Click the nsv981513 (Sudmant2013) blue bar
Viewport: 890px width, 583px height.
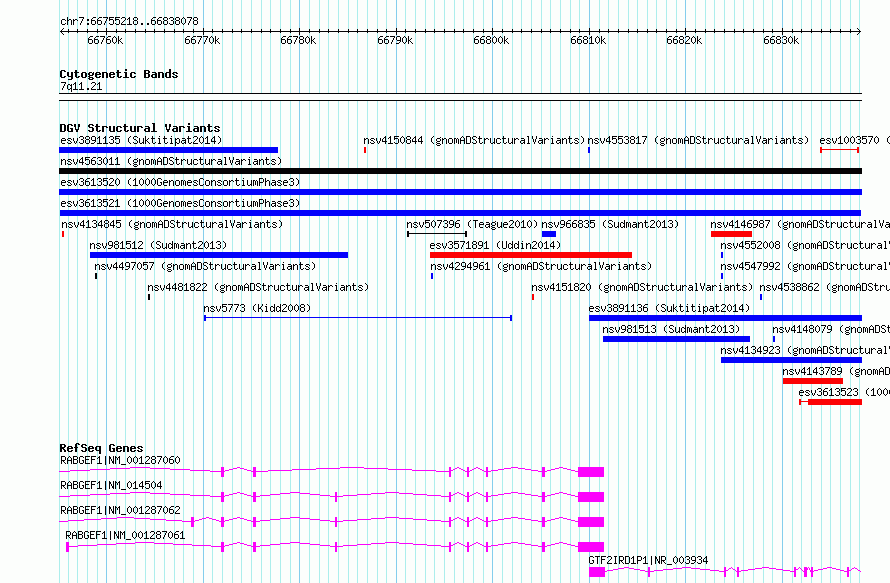(x=676, y=339)
